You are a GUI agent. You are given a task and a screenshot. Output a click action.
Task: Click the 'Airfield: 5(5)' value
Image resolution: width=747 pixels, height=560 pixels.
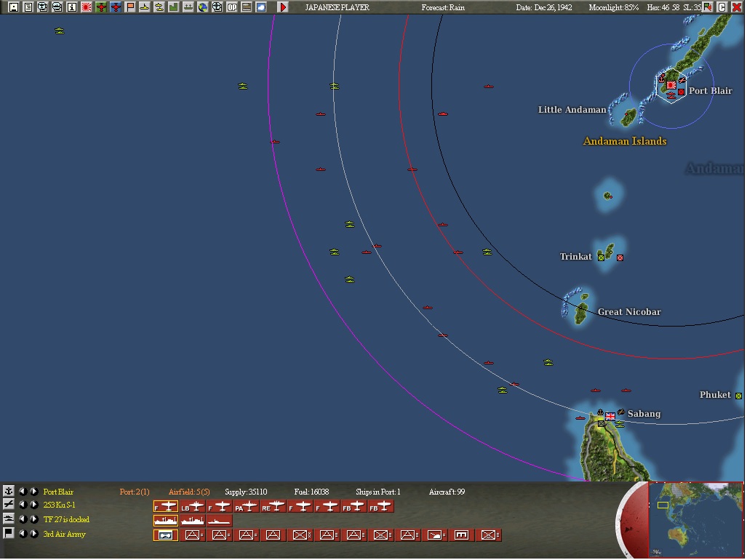pyautogui.click(x=189, y=492)
